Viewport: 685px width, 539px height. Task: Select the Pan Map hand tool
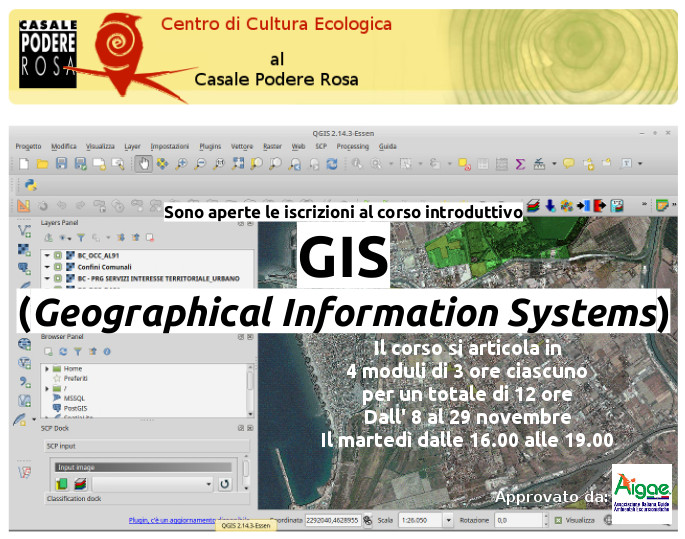143,163
